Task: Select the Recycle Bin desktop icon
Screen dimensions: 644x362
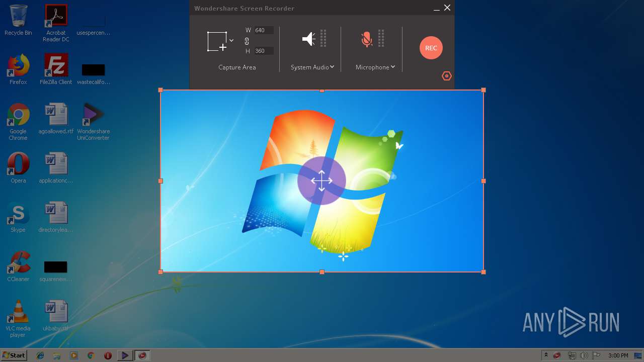Action: coord(18,20)
